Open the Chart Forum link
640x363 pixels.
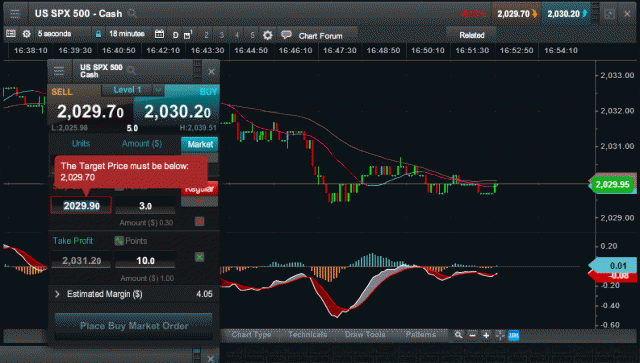point(320,36)
